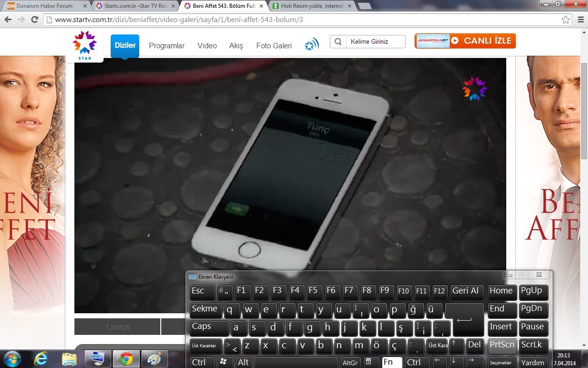Click the down arrow key
This screenshot has width=588, height=368.
(x=457, y=362)
